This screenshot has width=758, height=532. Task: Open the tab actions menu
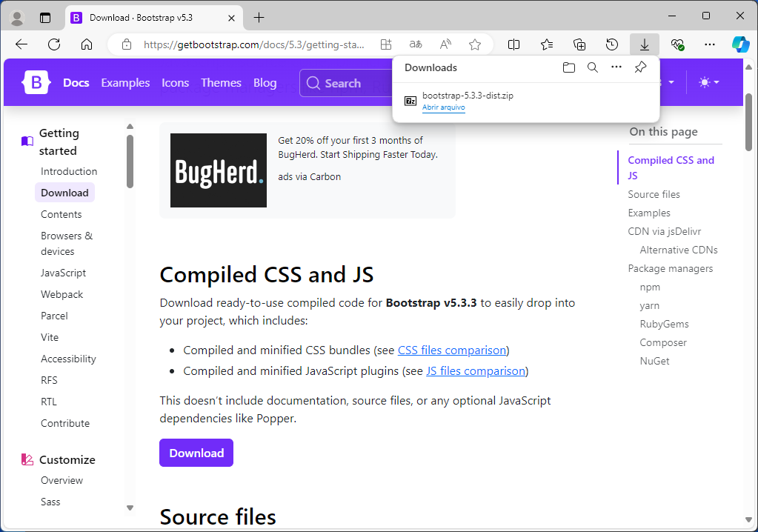click(45, 18)
